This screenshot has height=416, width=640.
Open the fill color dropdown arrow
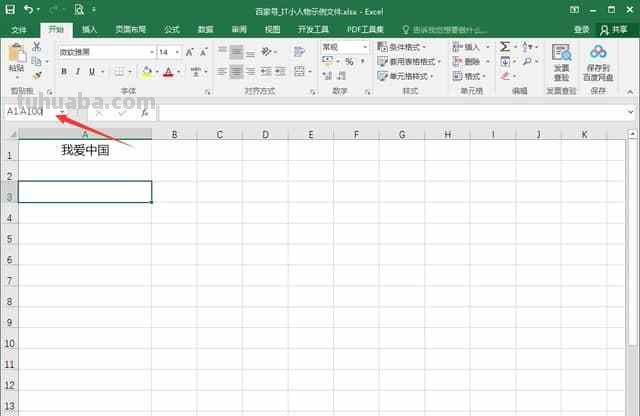(x=157, y=72)
